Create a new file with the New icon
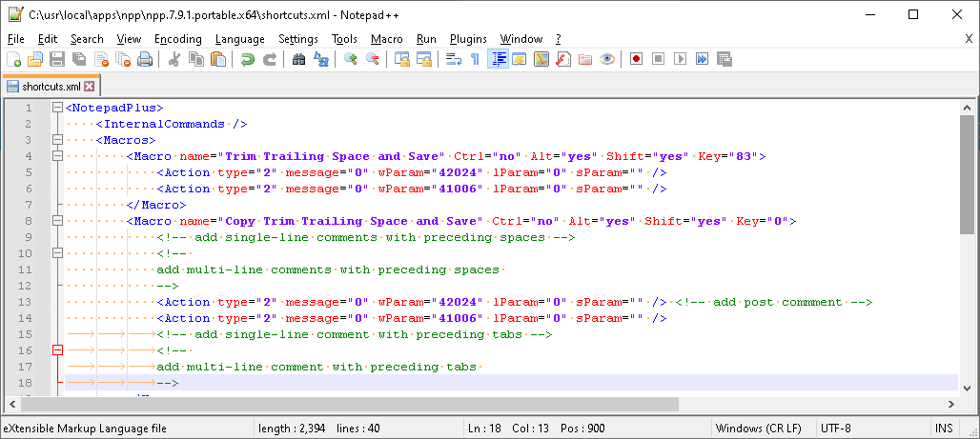 click(13, 59)
